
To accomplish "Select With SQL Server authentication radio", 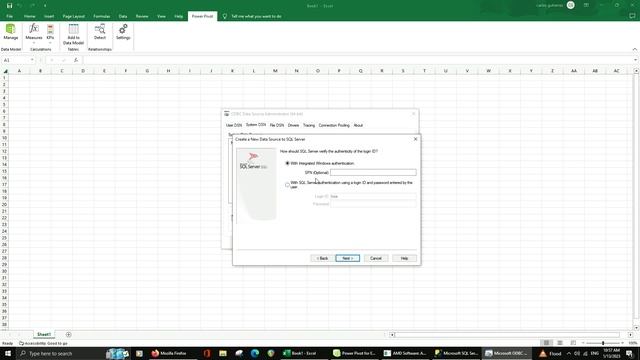I will tap(287, 185).
